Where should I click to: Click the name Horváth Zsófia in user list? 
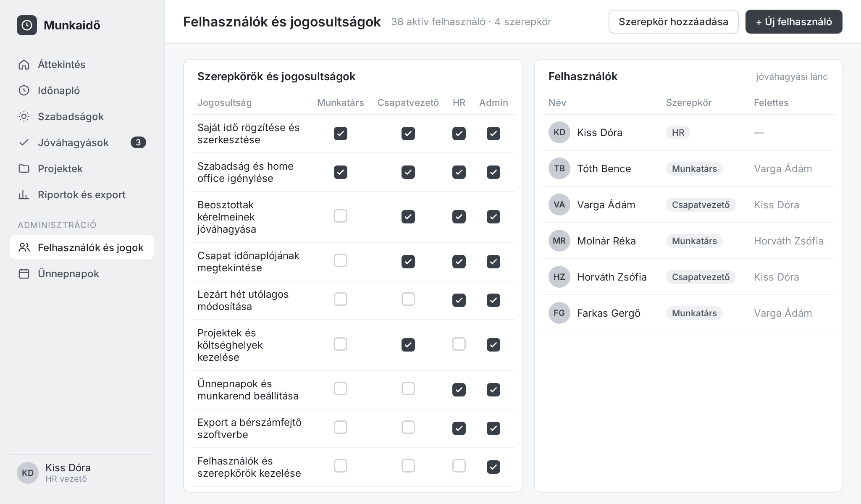point(612,277)
